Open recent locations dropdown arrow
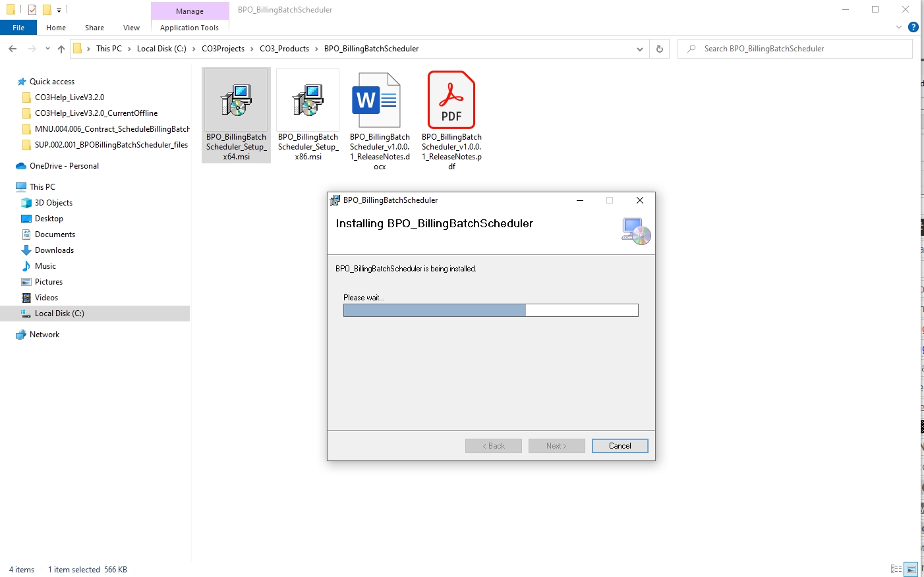 (47, 49)
